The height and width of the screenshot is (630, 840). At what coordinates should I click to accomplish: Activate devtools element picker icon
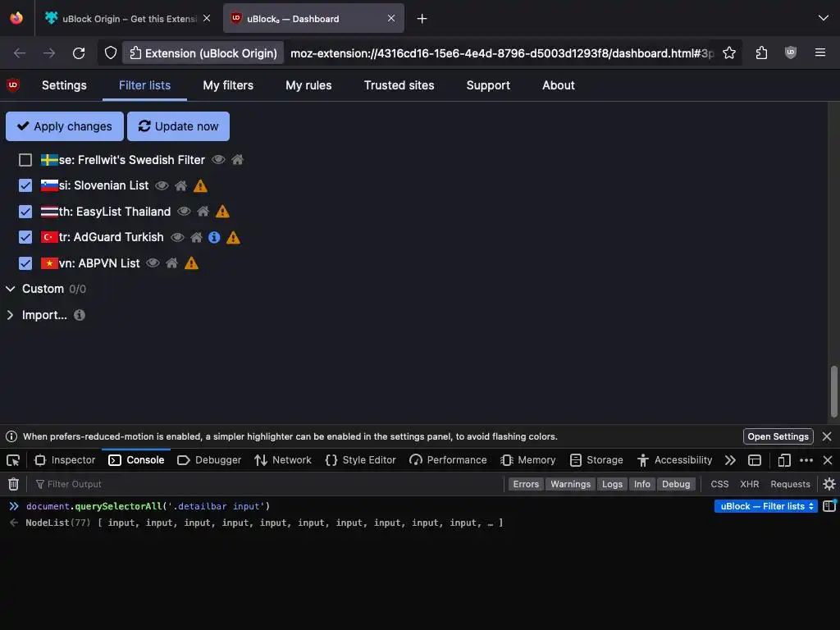coord(13,460)
